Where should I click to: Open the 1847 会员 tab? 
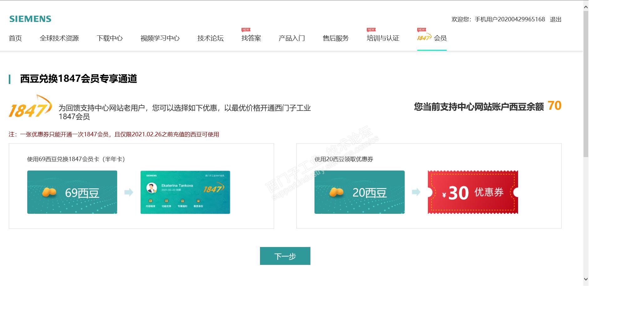pyautogui.click(x=432, y=38)
